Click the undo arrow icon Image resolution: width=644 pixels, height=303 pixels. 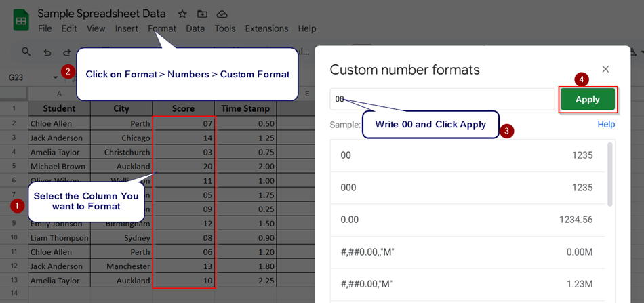[x=47, y=52]
